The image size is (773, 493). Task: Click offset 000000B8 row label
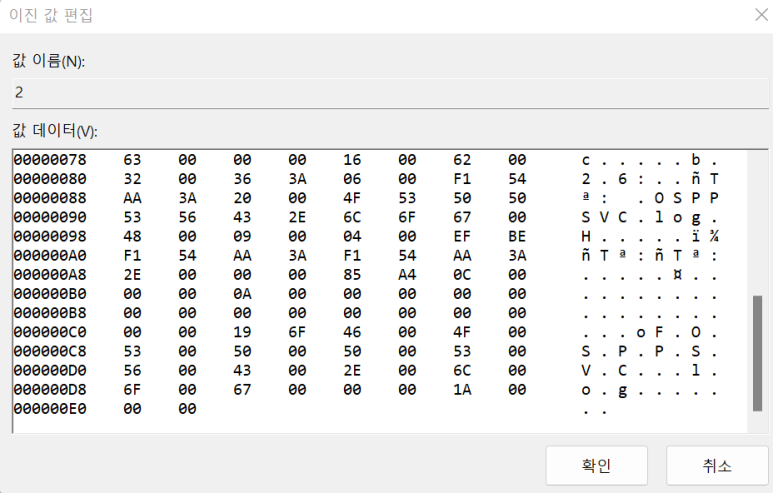50,313
